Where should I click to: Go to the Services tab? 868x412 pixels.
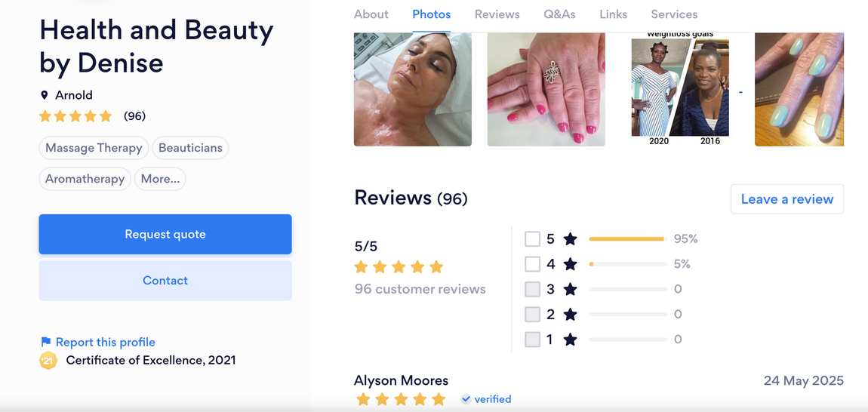coord(674,14)
